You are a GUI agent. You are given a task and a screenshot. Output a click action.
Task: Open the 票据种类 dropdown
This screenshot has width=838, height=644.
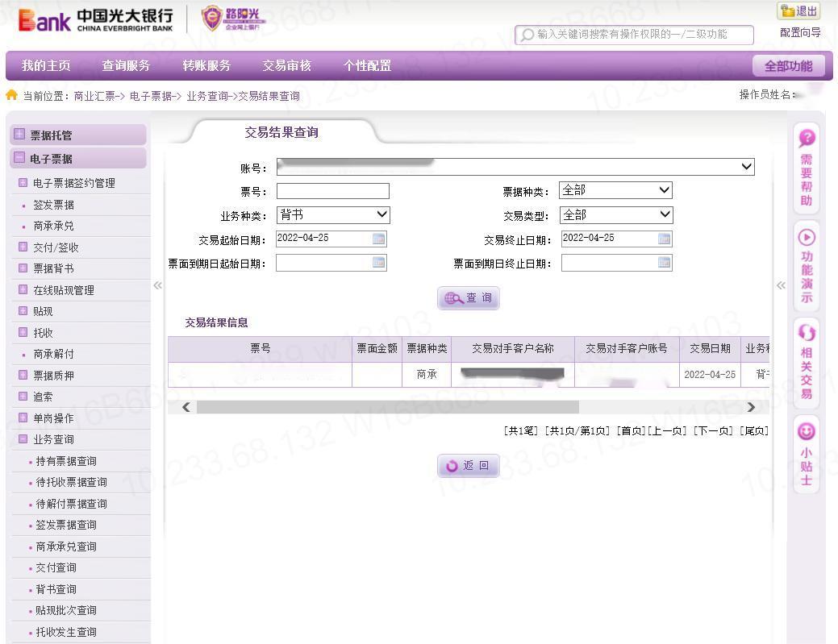point(615,190)
